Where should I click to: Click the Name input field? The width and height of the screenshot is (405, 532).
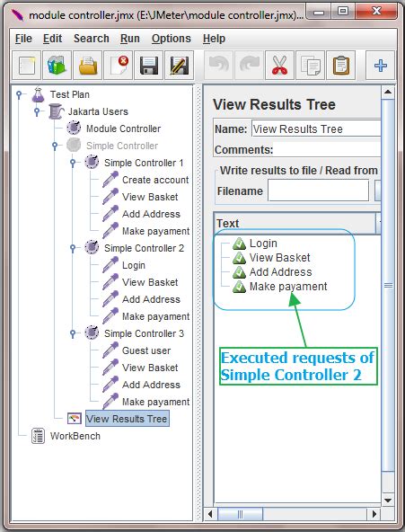coord(316,129)
